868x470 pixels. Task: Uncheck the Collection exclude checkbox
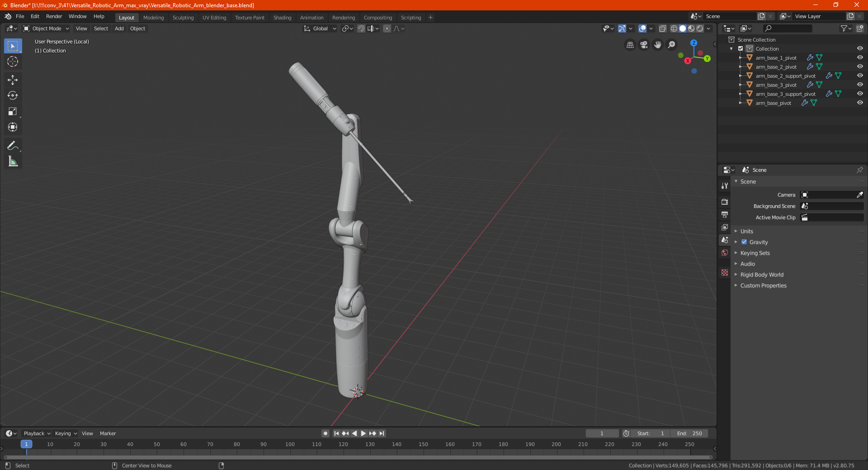741,49
